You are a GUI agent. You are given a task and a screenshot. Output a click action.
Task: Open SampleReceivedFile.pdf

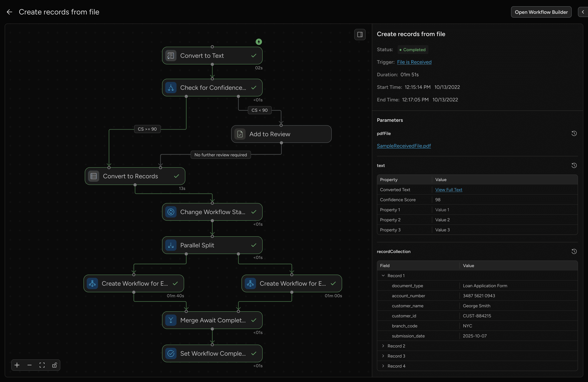404,146
